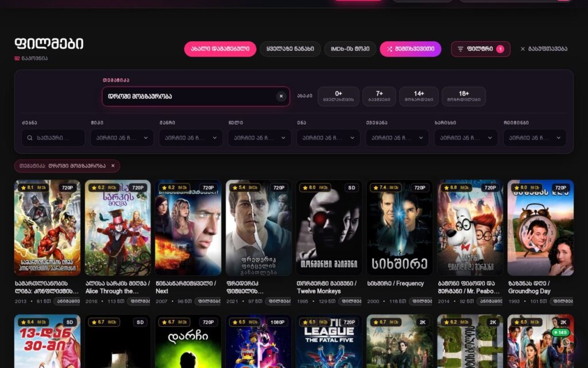
Task: Open the დარჩი movie poster
Action: pyautogui.click(x=188, y=342)
